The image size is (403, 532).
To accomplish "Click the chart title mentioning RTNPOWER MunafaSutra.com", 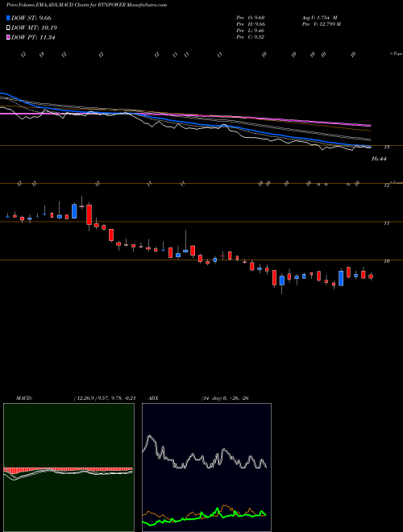I will click(x=86, y=6).
